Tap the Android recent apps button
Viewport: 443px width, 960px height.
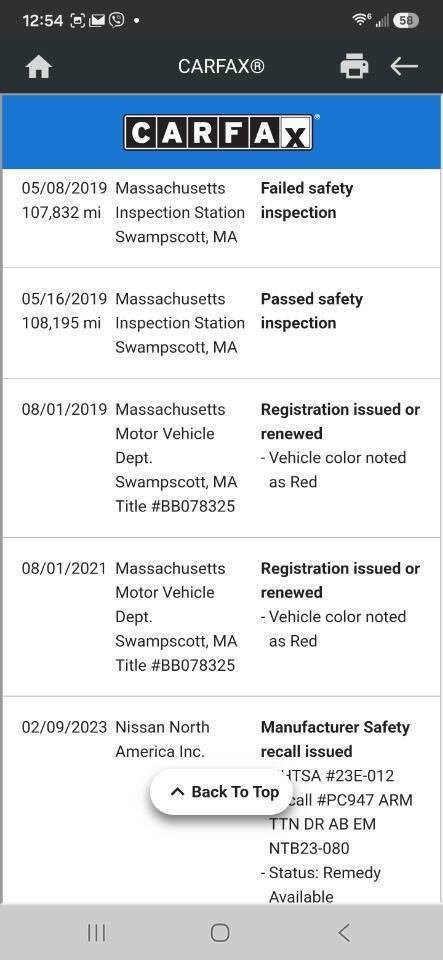click(x=97, y=932)
